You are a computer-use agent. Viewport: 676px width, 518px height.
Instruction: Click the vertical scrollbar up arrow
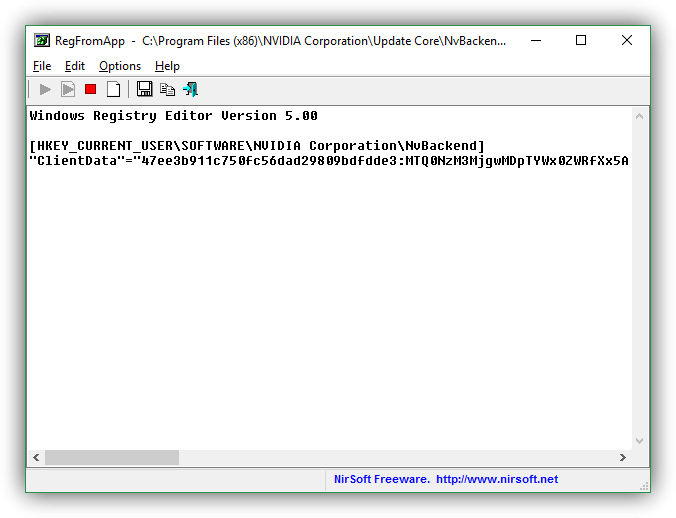(x=639, y=116)
